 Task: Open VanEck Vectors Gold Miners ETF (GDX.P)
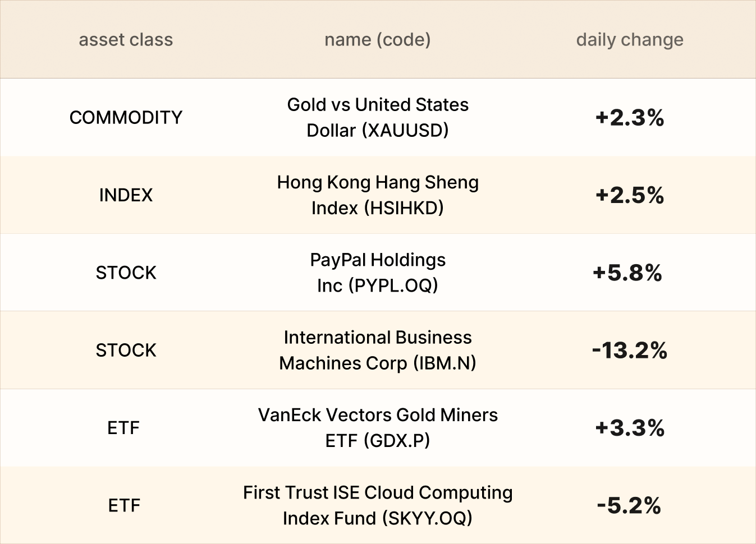coord(377,428)
